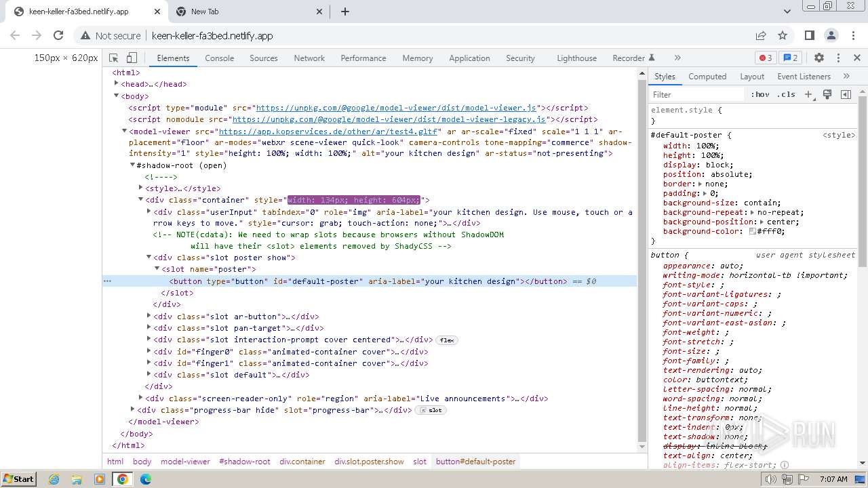The width and height of the screenshot is (868, 488).
Task: Show more Styles sidebar tabs
Action: pos(846,77)
